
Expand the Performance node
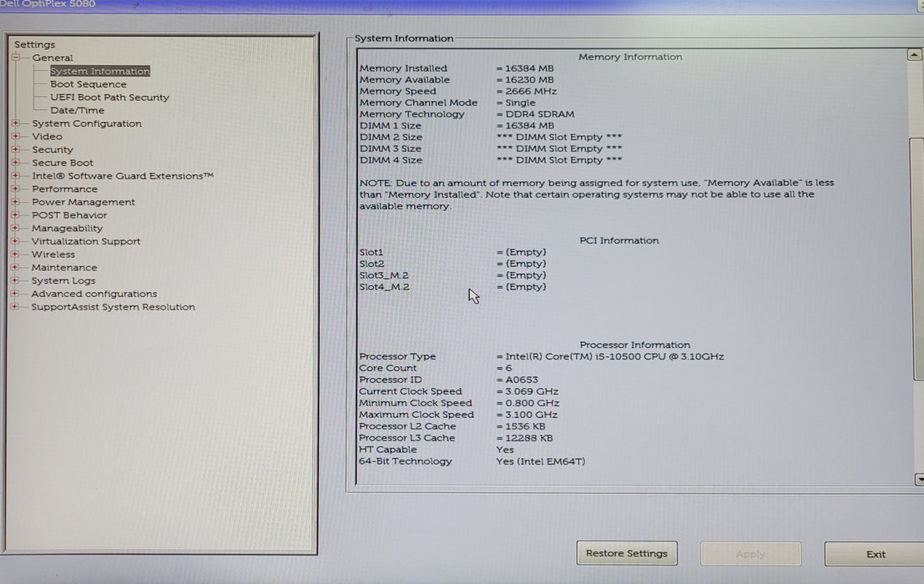16,189
